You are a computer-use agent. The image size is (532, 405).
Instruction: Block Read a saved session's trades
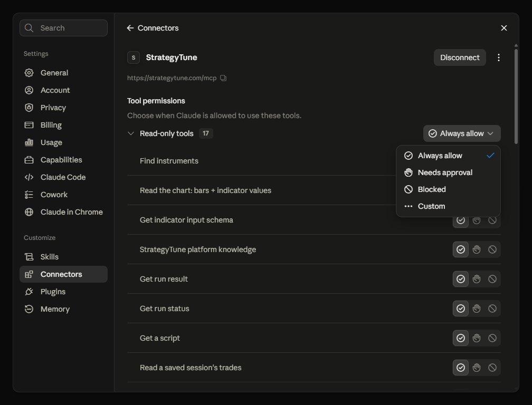point(492,368)
